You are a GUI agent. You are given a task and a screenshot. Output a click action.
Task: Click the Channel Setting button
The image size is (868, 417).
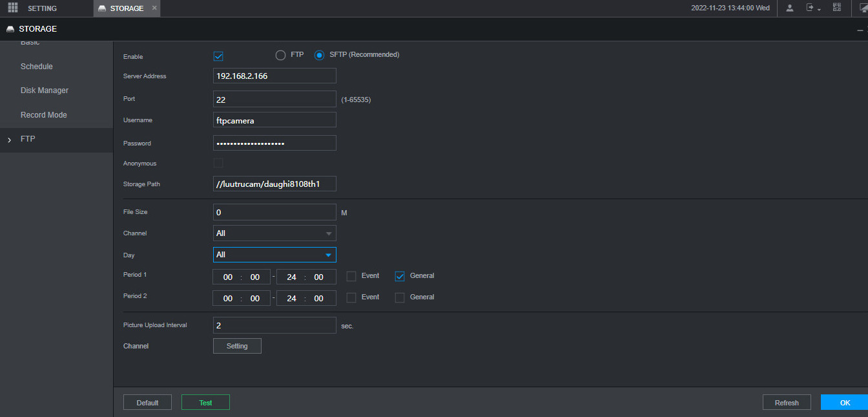click(x=237, y=346)
